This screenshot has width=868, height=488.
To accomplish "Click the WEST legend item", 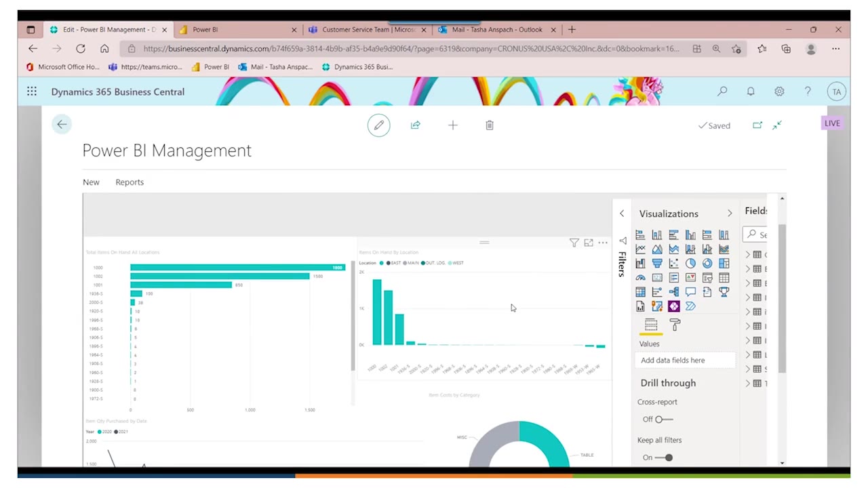I will click(456, 263).
